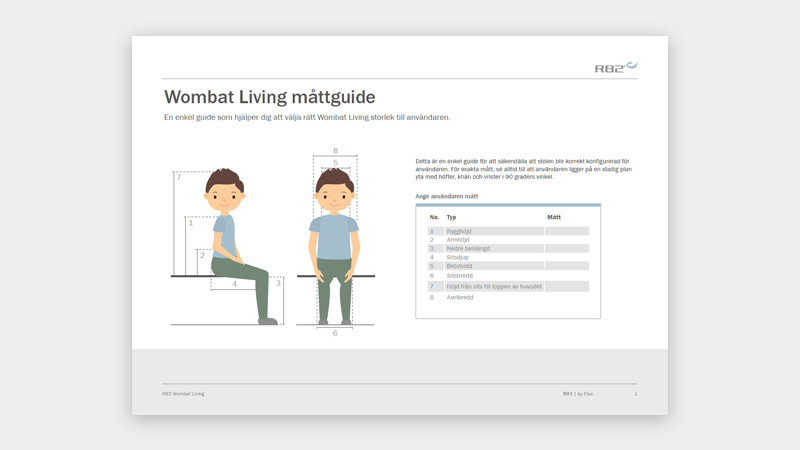Click the paragraph starting 'Detta är en enkel guide'
This screenshot has height=450, width=800.
[x=523, y=169]
